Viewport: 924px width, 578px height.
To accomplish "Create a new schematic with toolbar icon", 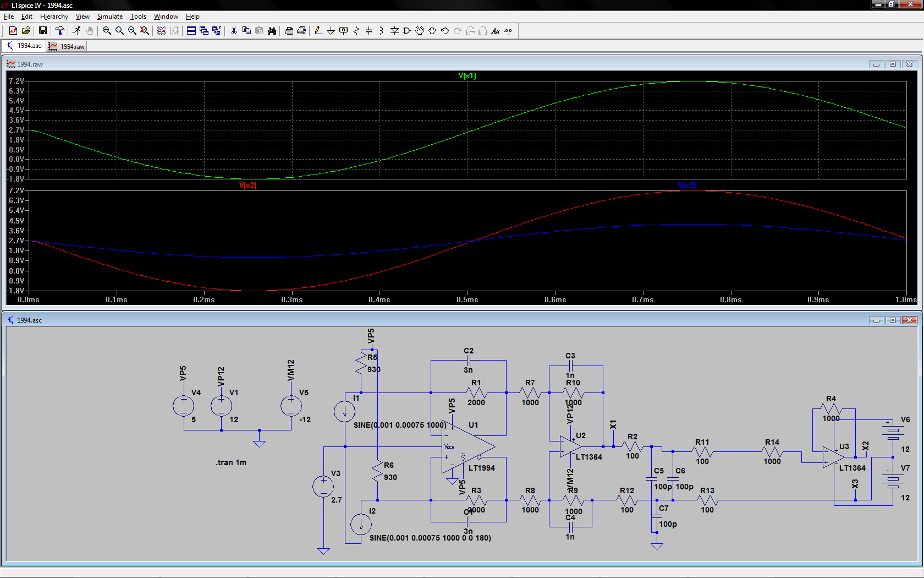I will (13, 31).
